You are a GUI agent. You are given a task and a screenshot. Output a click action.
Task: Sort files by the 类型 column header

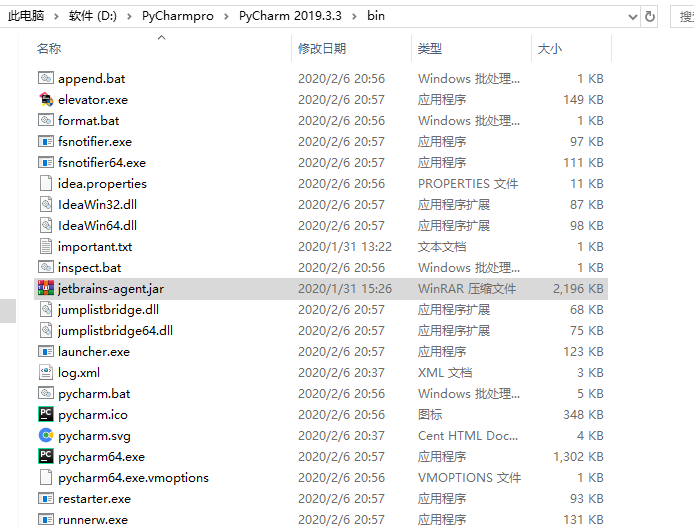[430, 48]
